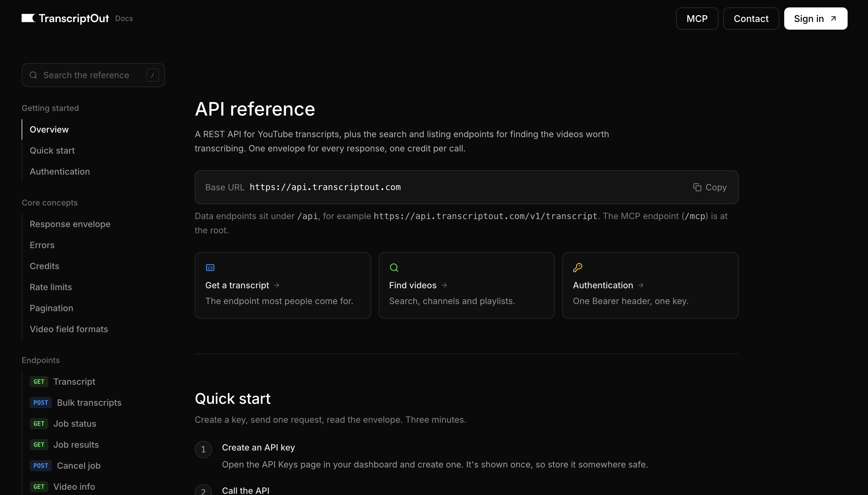Screen dimensions: 868x495
Task: Open the MCP page
Action: point(697,18)
